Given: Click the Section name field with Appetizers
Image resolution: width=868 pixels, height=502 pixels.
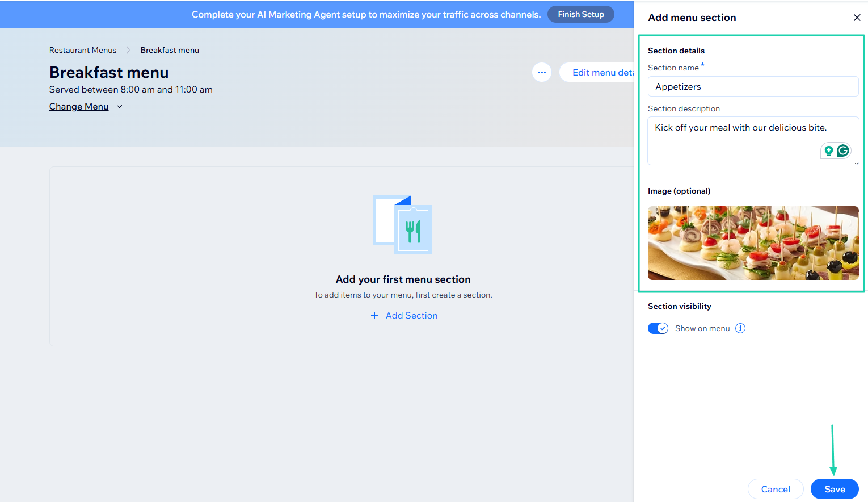Looking at the screenshot, I should tap(753, 86).
